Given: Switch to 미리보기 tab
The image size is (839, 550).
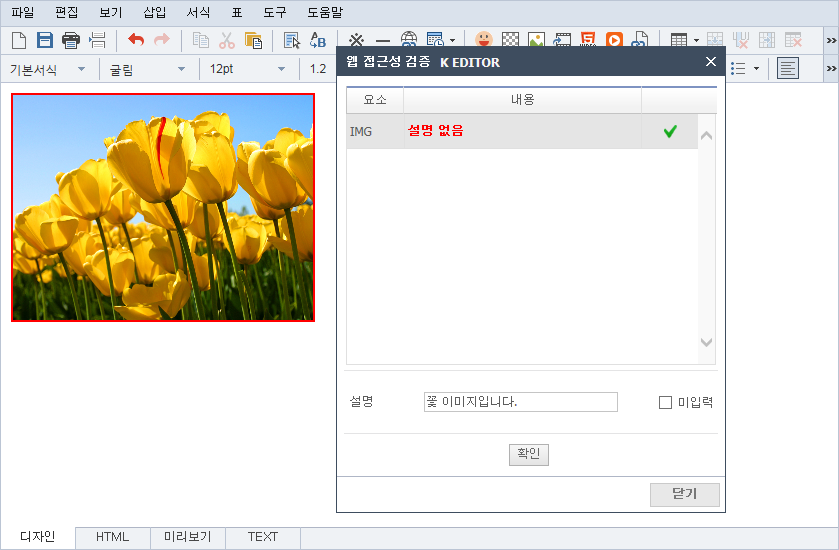Looking at the screenshot, I should 188,537.
